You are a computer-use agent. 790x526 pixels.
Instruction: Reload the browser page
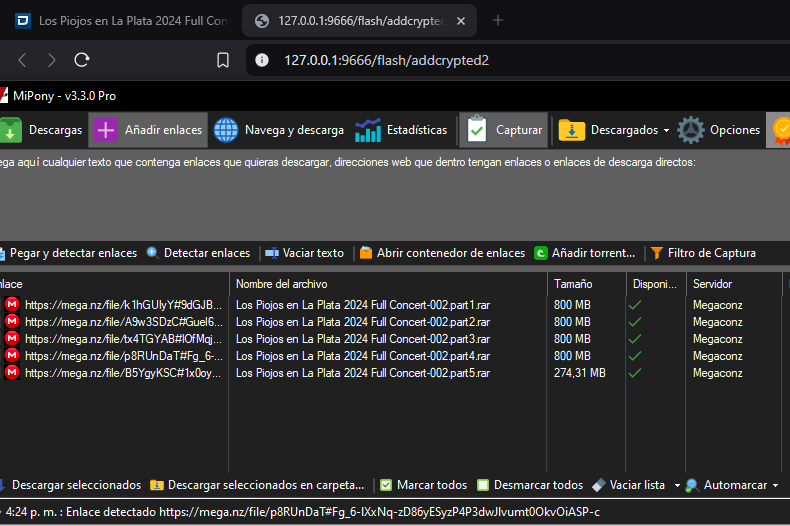point(82,60)
